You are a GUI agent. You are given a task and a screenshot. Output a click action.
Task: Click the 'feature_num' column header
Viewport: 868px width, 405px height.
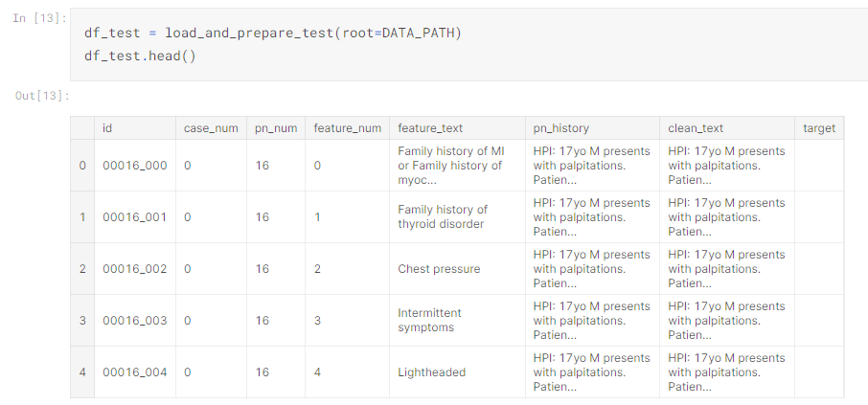coord(347,128)
